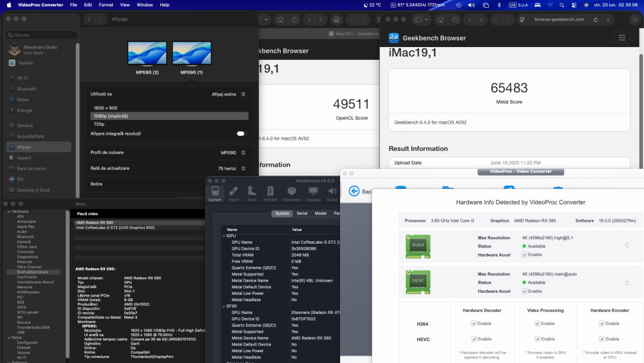Toggle HEVC Hardware Accel Enable checkbox

click(524, 291)
